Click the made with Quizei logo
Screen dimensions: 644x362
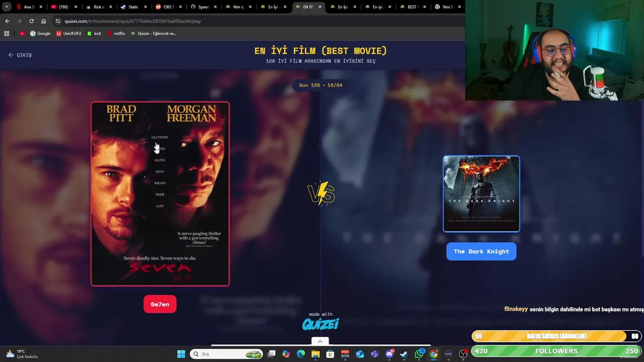tap(320, 322)
